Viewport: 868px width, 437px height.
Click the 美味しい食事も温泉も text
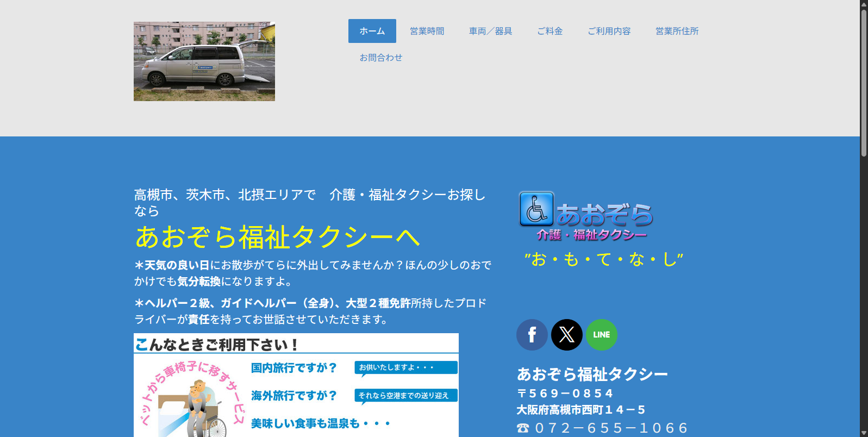pos(321,423)
